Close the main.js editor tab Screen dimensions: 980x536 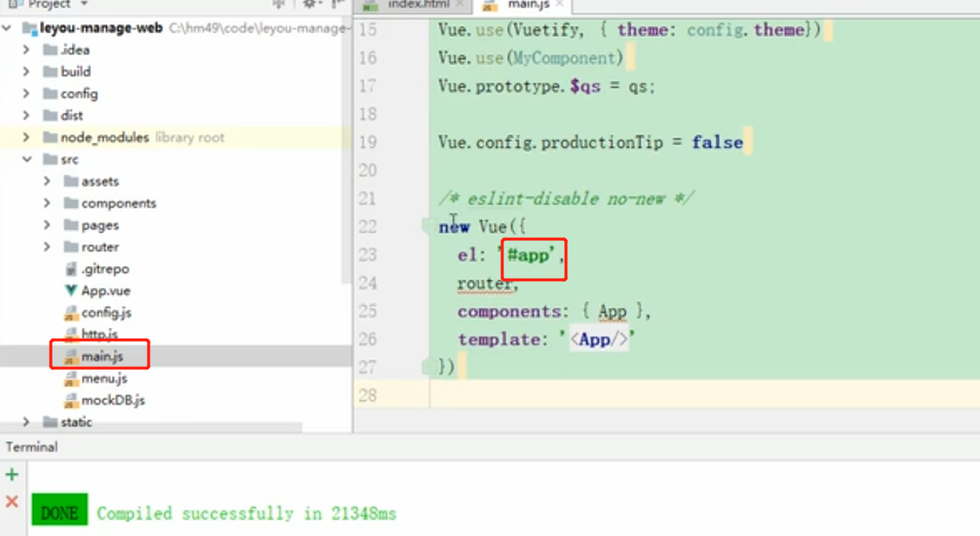[560, 4]
